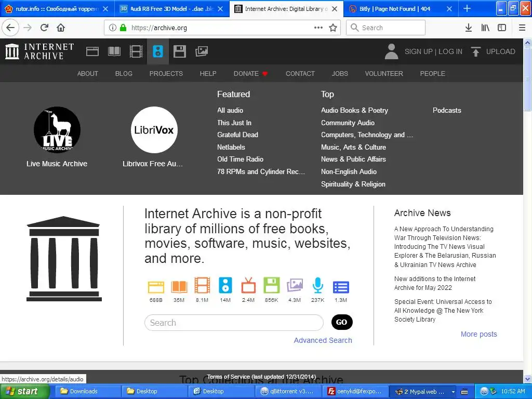
Task: Open Grateful Dead collection link
Action: (x=237, y=135)
